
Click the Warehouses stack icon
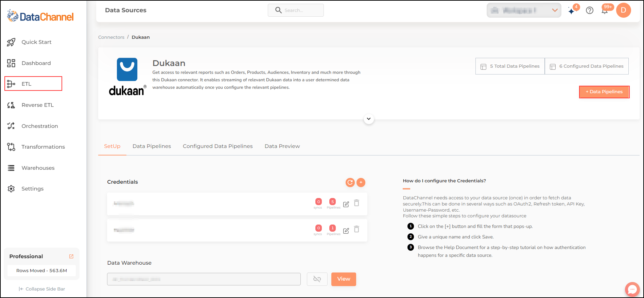coord(11,168)
